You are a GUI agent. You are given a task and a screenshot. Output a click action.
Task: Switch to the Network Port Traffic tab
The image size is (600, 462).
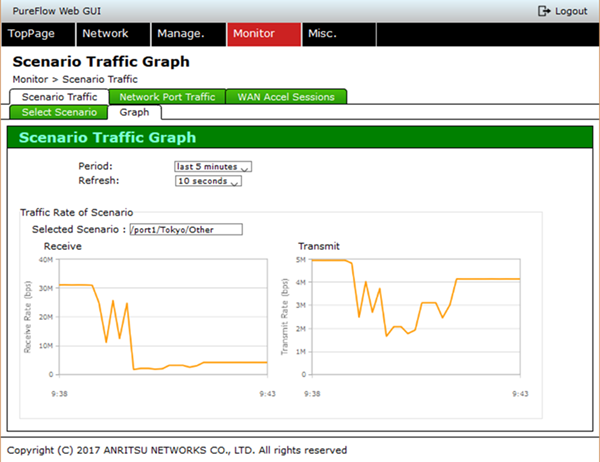(x=167, y=97)
